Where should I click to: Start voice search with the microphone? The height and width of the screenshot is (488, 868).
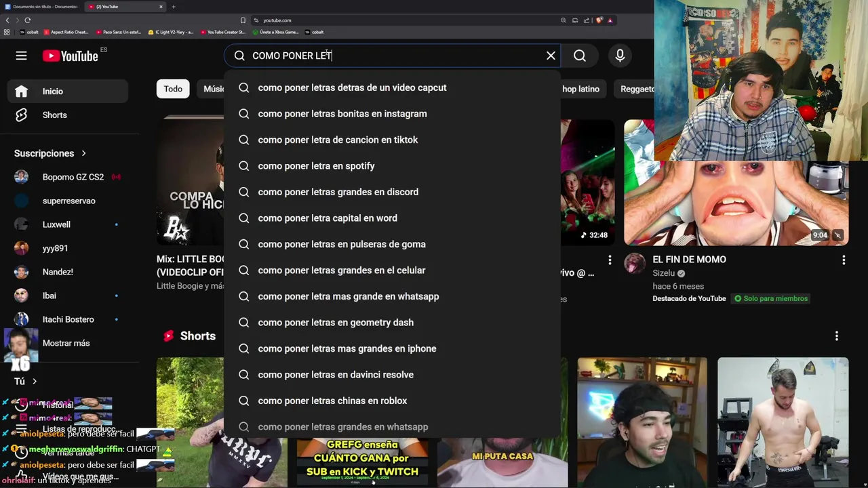pos(620,56)
